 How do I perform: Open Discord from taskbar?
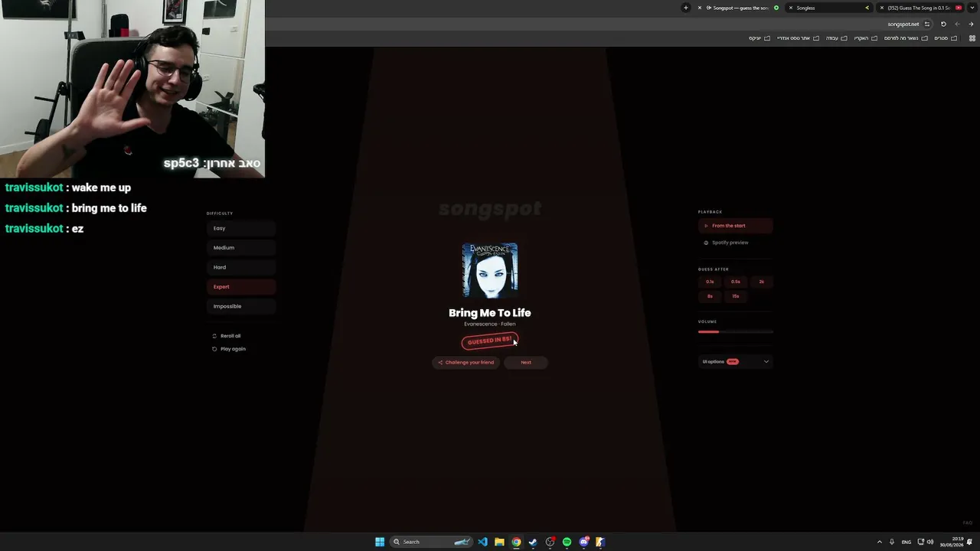pos(583,542)
